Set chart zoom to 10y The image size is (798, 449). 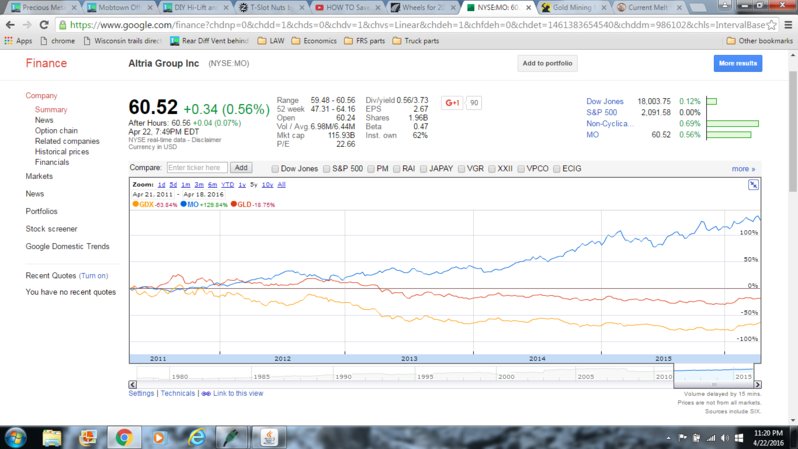pyautogui.click(x=267, y=185)
